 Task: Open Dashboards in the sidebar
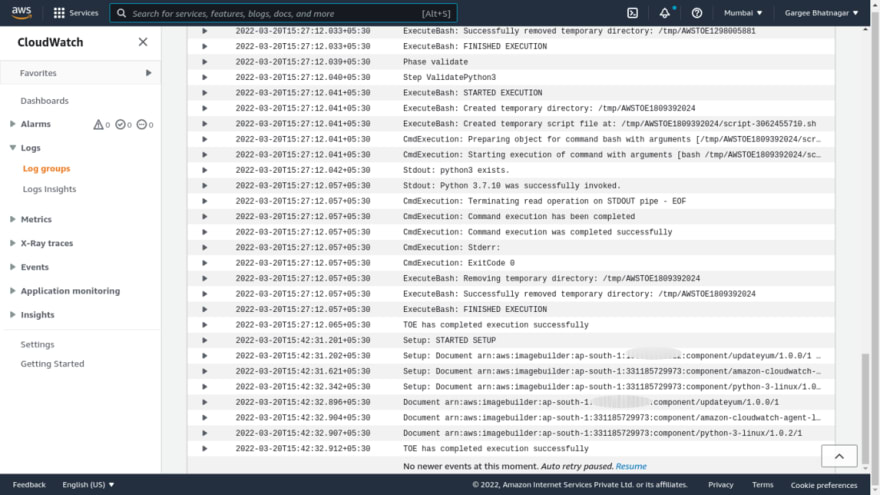coord(44,101)
